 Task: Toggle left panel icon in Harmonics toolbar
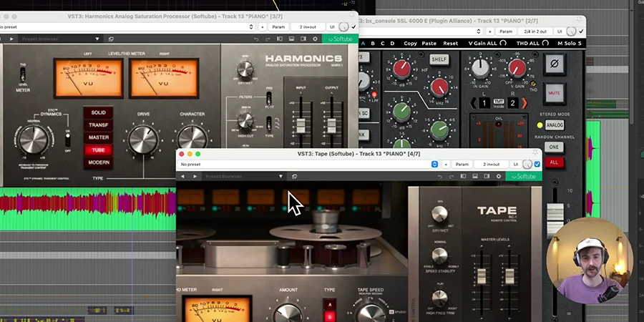[280, 39]
